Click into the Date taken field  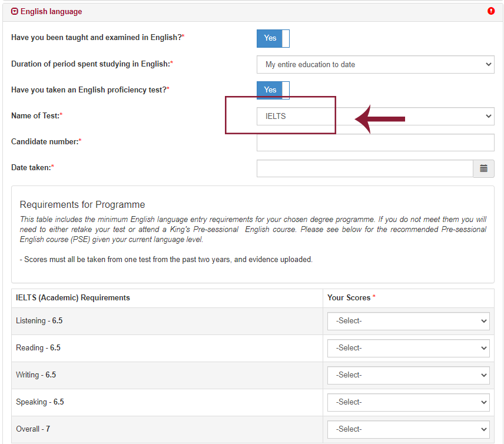coord(364,168)
